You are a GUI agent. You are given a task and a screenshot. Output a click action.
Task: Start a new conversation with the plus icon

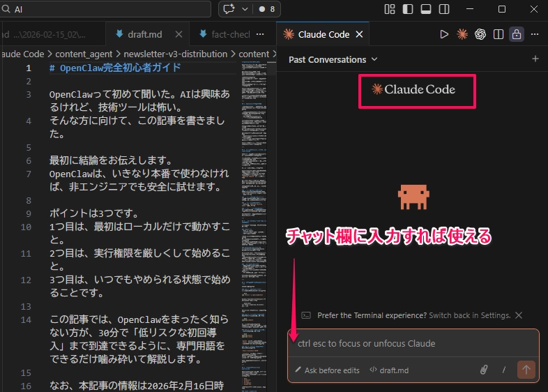tap(535, 59)
